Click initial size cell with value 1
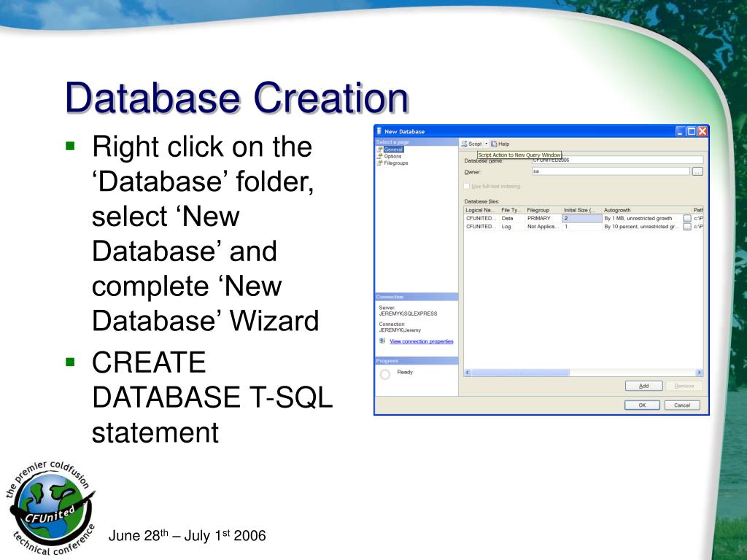 coord(581,227)
